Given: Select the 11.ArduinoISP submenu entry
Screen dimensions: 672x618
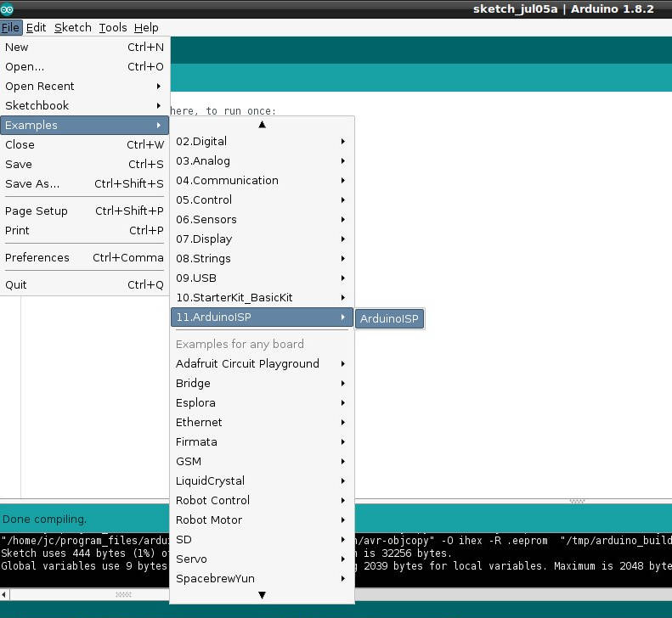Looking at the screenshot, I should point(262,317).
